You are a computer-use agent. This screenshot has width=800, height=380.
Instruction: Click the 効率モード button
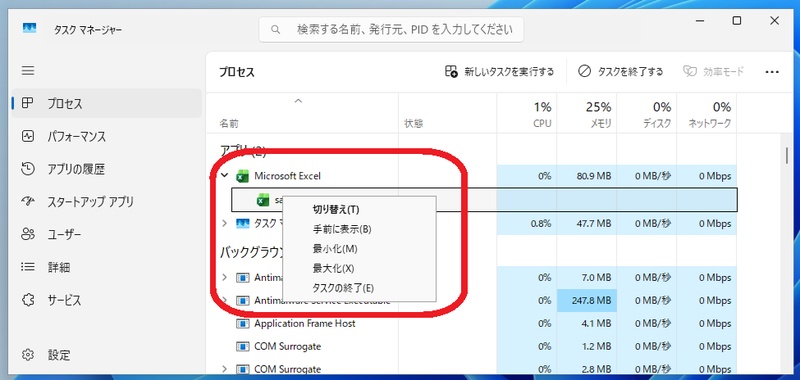[714, 71]
